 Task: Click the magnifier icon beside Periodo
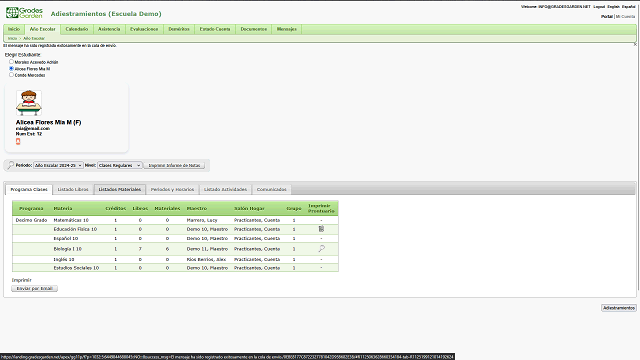point(11,165)
